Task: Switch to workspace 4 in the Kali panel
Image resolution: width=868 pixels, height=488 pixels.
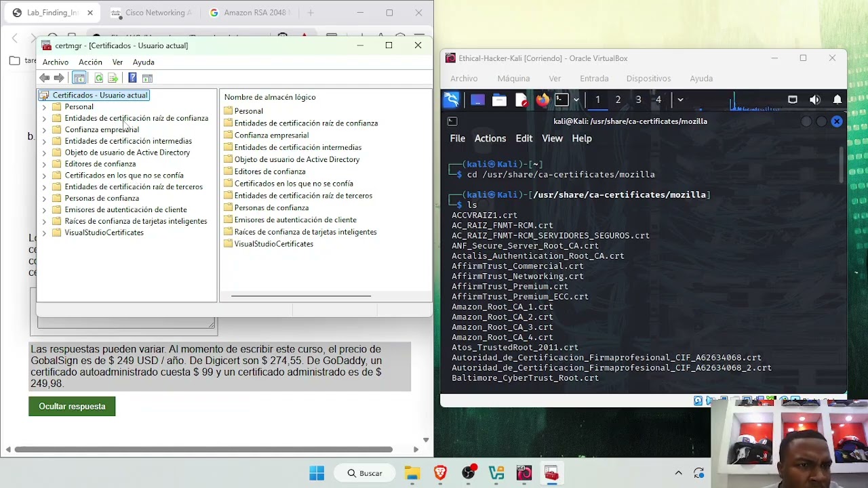Action: [x=658, y=100]
